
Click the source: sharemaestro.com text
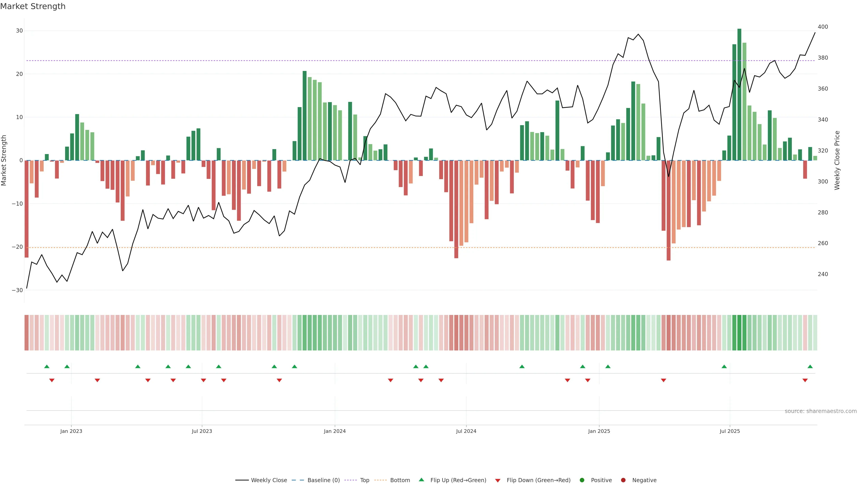pyautogui.click(x=821, y=411)
